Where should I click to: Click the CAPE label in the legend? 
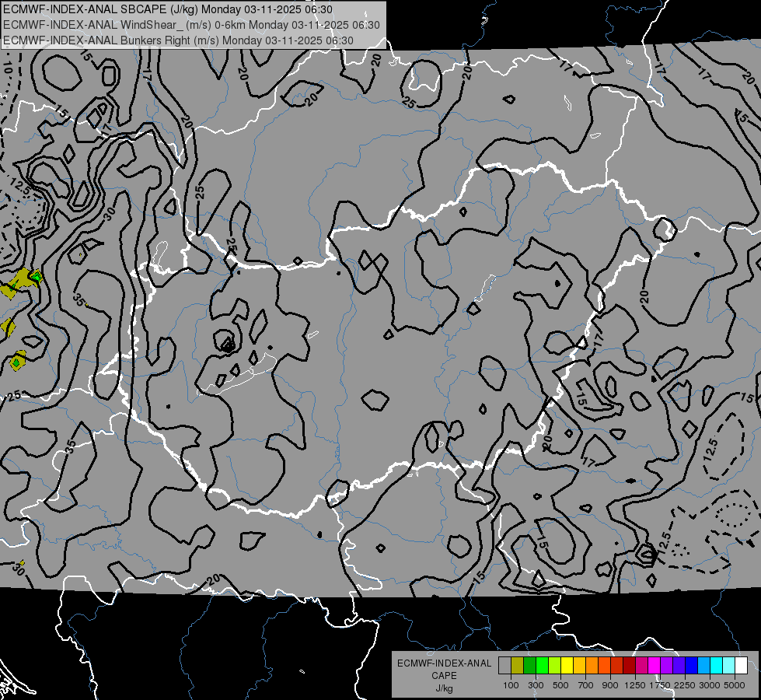[x=444, y=676]
